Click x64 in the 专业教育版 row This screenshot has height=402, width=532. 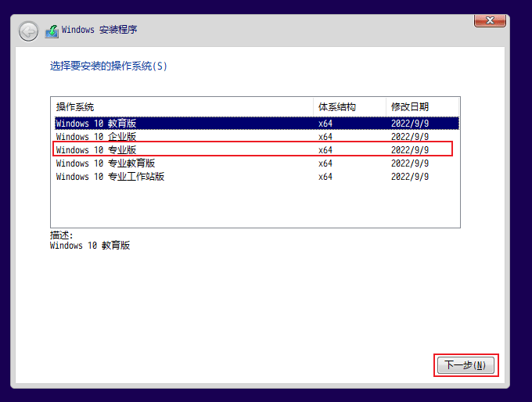click(x=325, y=163)
